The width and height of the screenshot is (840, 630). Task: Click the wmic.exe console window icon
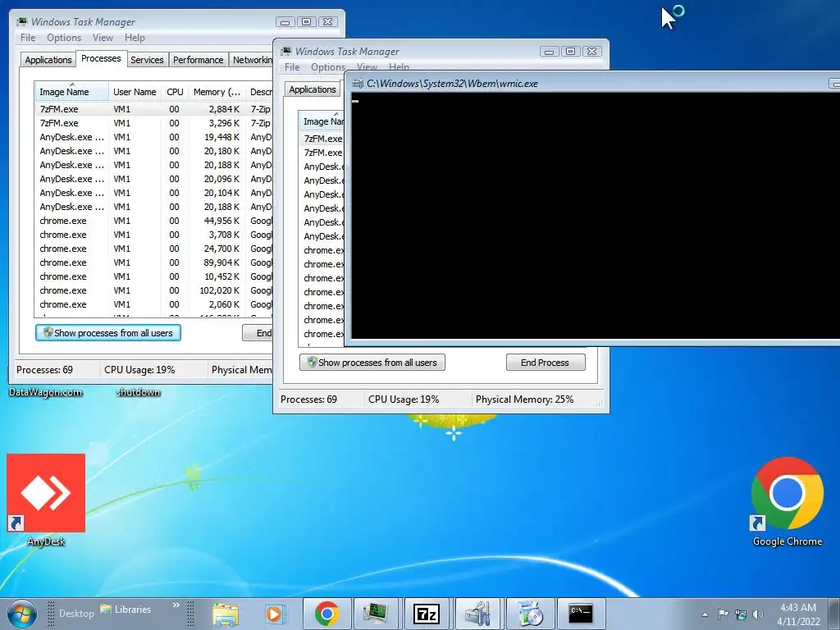pyautogui.click(x=358, y=83)
